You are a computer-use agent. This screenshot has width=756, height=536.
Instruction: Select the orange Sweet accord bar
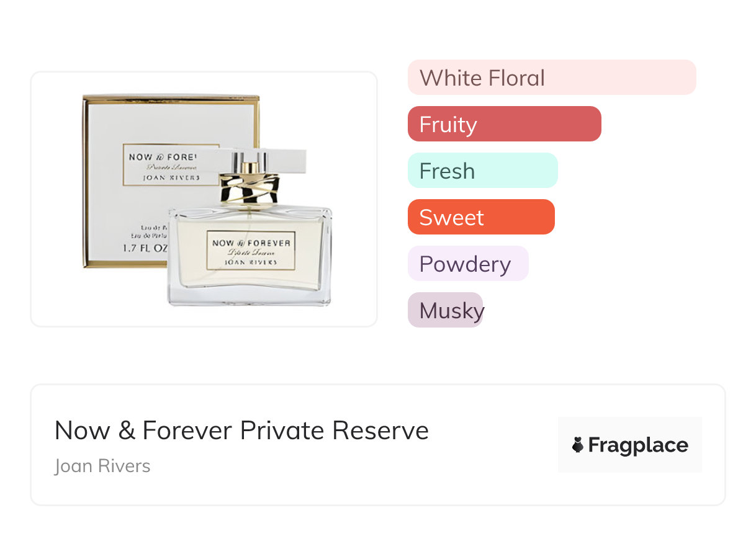pos(480,217)
